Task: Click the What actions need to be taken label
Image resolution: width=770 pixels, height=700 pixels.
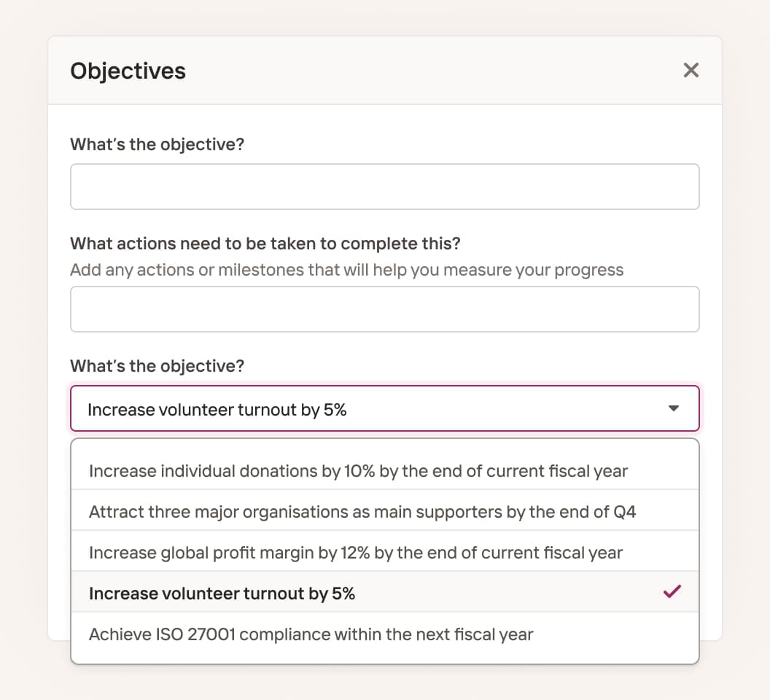Action: (x=265, y=244)
